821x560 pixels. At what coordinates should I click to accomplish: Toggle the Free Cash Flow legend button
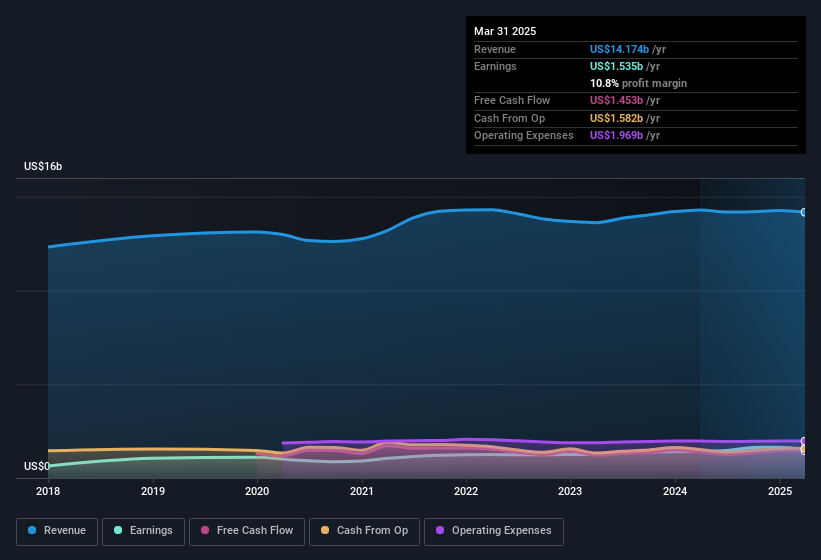[247, 532]
